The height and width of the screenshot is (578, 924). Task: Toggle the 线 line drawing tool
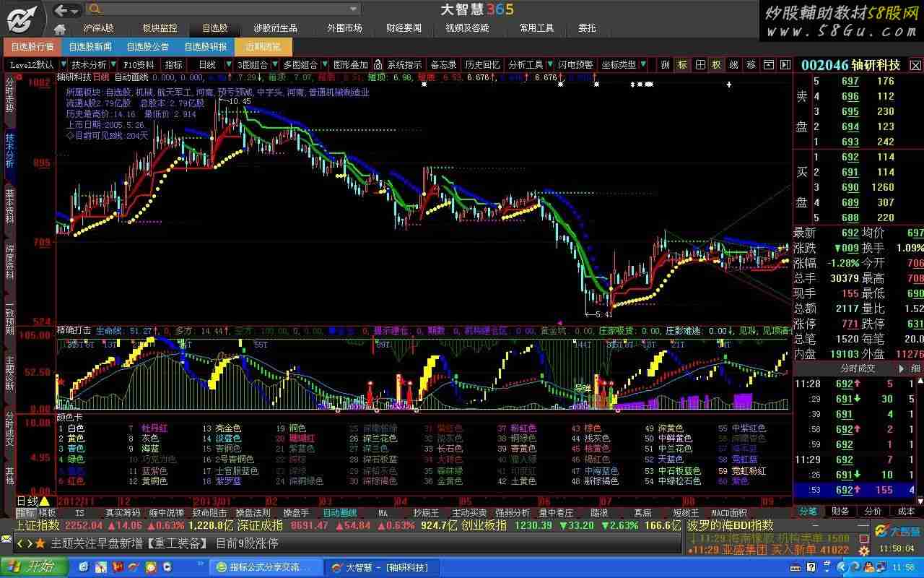tap(733, 64)
